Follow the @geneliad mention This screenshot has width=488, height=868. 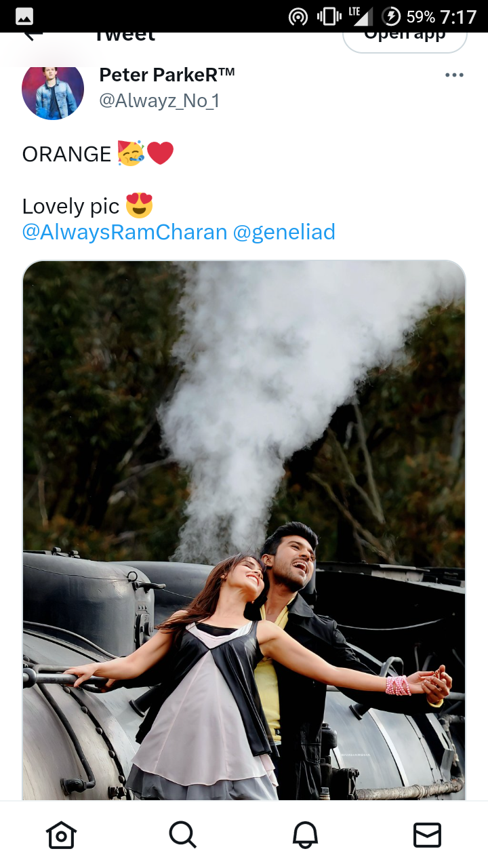284,232
